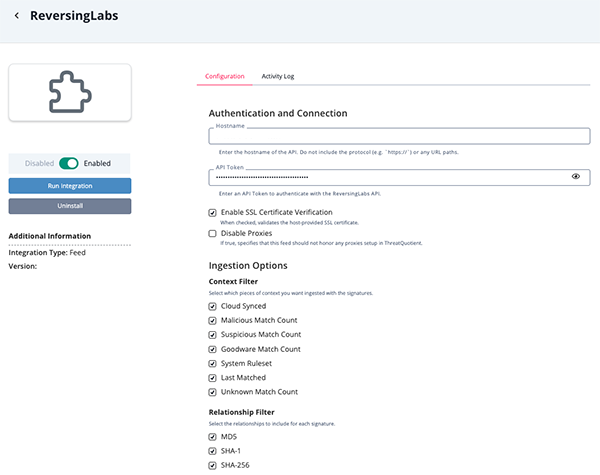This screenshot has width=600, height=475.
Task: Click the 'Version:' info line
Action: [23, 266]
